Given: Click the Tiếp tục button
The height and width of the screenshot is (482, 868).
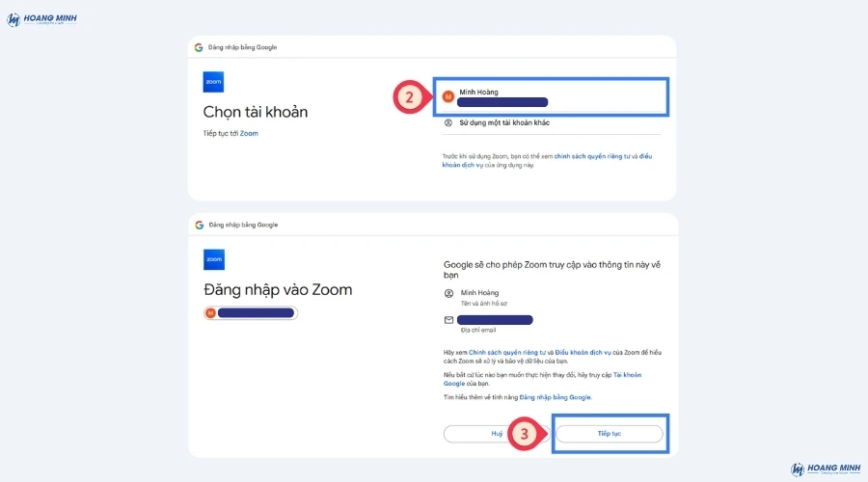Looking at the screenshot, I should point(609,434).
